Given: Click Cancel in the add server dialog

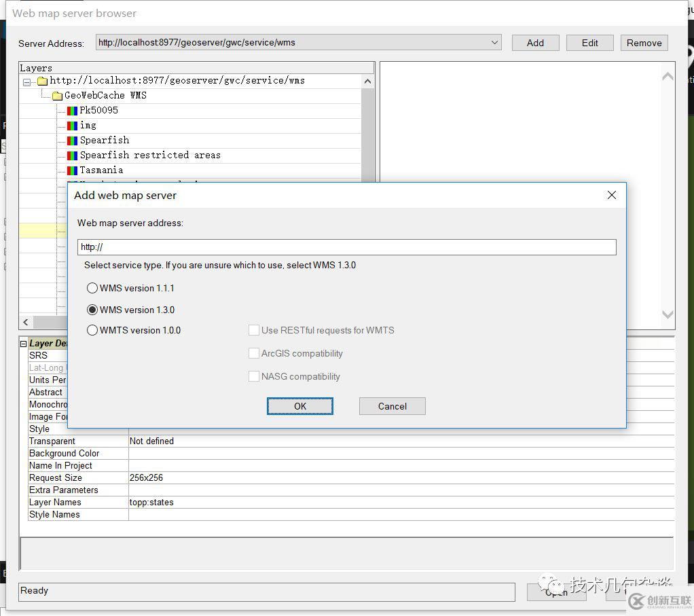Looking at the screenshot, I should tap(392, 406).
